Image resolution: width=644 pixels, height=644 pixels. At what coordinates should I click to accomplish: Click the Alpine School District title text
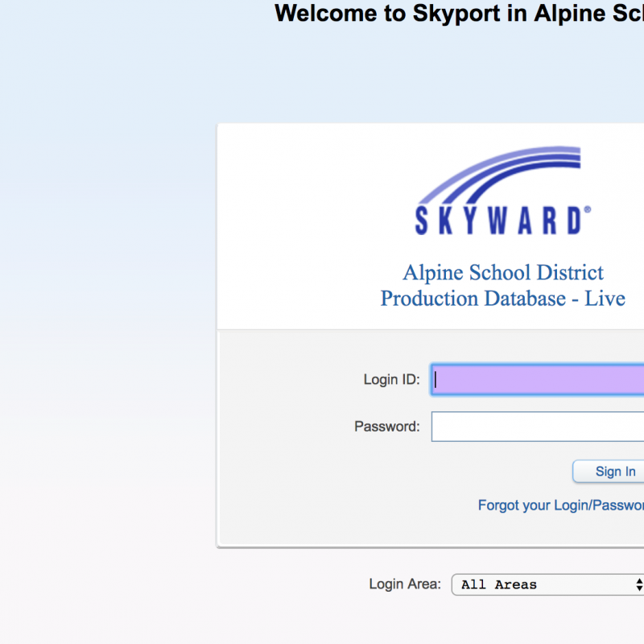coord(503,273)
